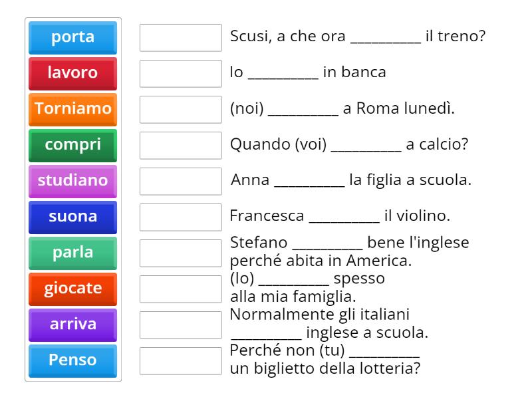Click the 'parla' word tile
The image size is (532, 399).
click(72, 253)
